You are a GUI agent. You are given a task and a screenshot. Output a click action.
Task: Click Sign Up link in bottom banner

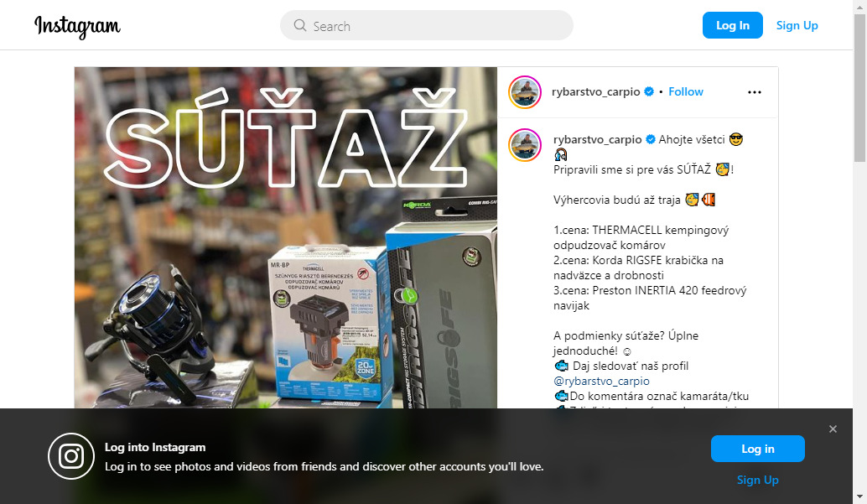click(757, 481)
